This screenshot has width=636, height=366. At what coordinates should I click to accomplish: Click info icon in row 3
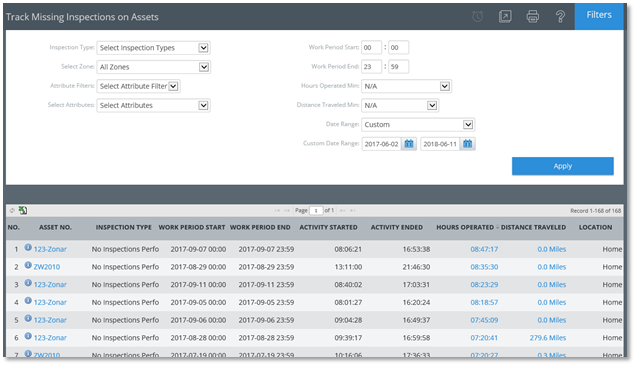click(28, 283)
